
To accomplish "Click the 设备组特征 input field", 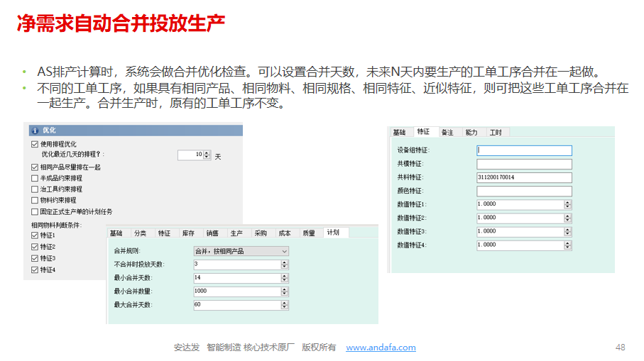I will pos(524,150).
